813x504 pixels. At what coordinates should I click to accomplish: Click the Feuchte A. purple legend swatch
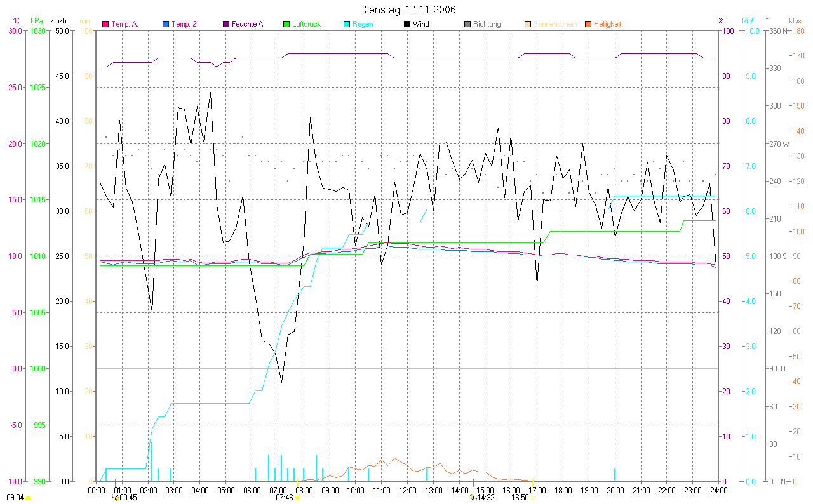coord(226,24)
